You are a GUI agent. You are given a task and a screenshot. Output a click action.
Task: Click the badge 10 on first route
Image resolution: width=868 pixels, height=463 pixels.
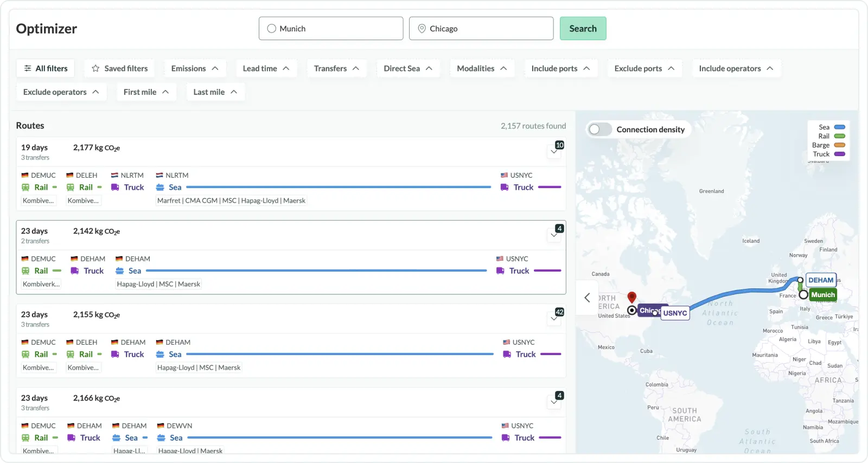coord(560,145)
